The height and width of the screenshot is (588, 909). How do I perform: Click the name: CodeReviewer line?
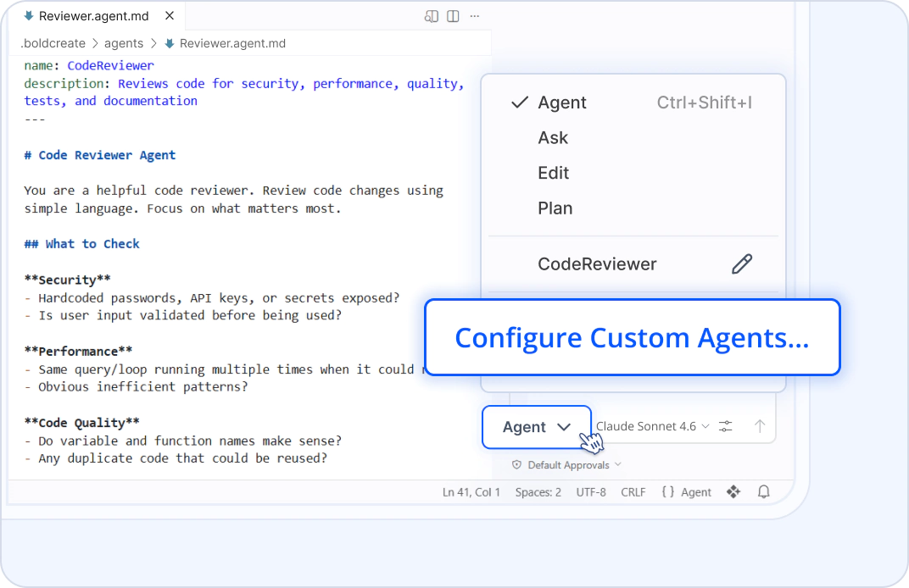[x=89, y=65]
